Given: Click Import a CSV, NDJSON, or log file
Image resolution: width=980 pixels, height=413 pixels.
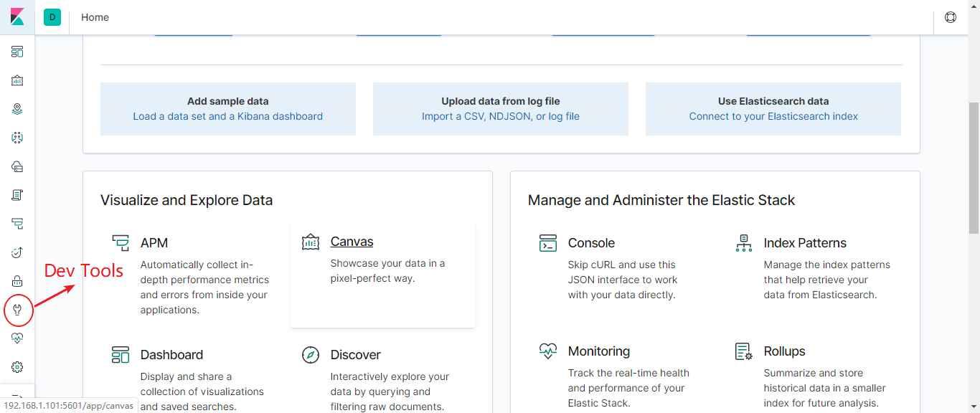Looking at the screenshot, I should (501, 116).
